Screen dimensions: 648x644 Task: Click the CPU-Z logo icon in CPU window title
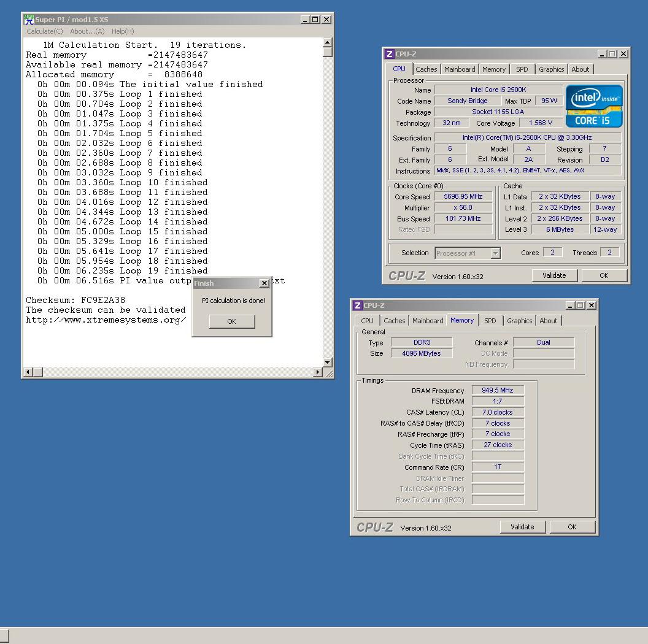point(389,54)
